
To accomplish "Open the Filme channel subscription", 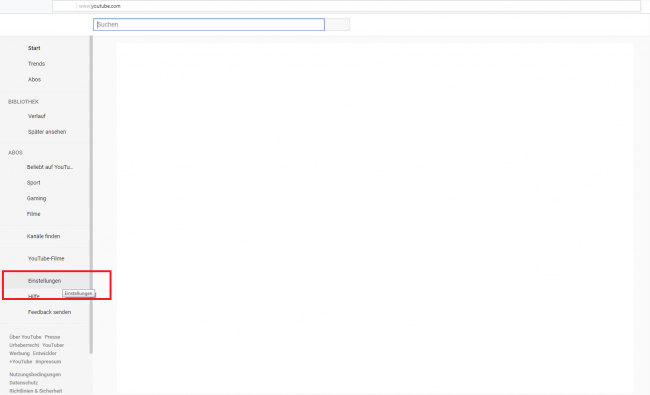I will pos(34,214).
